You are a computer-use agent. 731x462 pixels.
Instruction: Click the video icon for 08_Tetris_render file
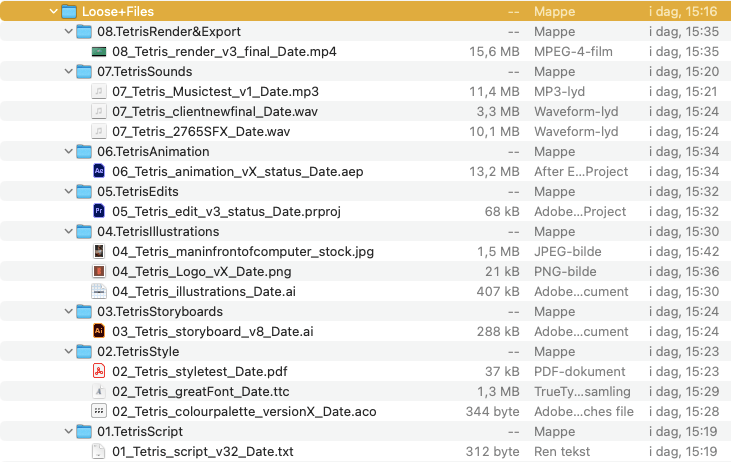click(x=99, y=51)
